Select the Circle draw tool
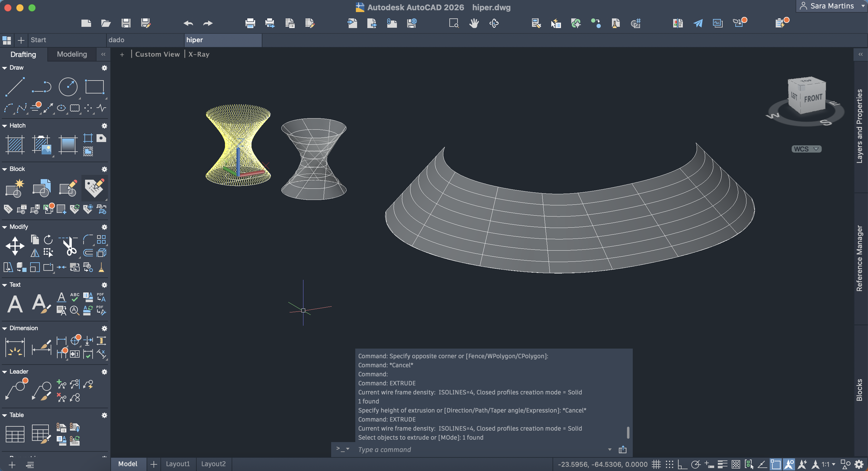The width and height of the screenshot is (868, 471). pos(68,87)
